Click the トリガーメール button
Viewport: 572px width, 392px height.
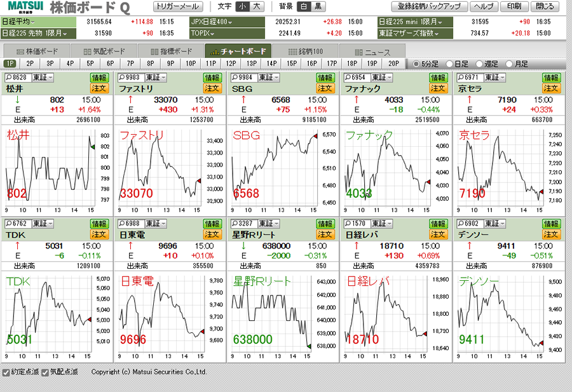point(178,6)
